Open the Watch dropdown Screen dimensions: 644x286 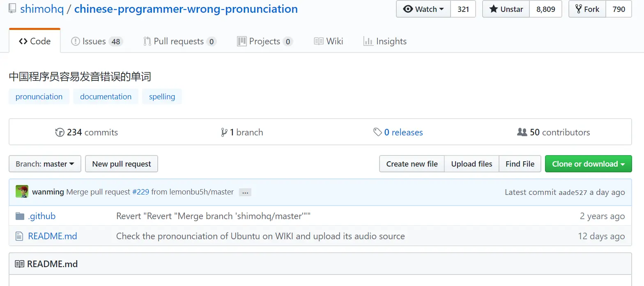point(423,9)
